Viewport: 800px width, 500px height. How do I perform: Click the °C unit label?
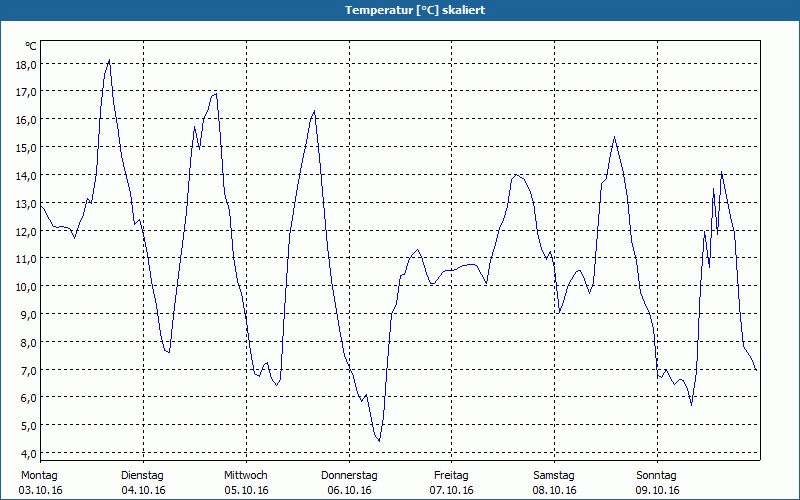[x=31, y=46]
